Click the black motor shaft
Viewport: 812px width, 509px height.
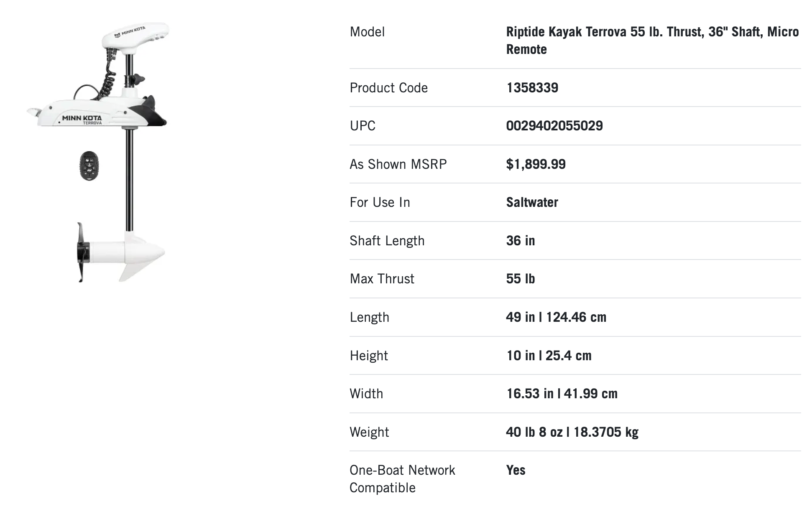coord(130,180)
